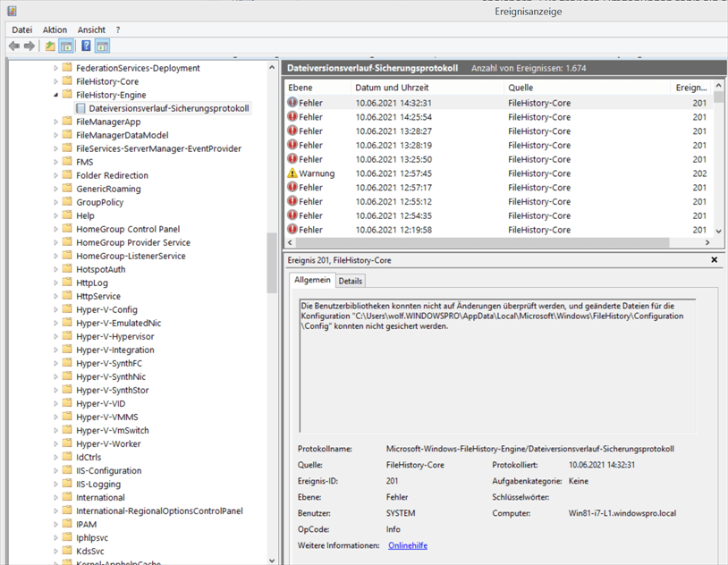This screenshot has height=565, width=728.
Task: Click the Event Viewer app icon in title bar
Action: tap(12, 11)
